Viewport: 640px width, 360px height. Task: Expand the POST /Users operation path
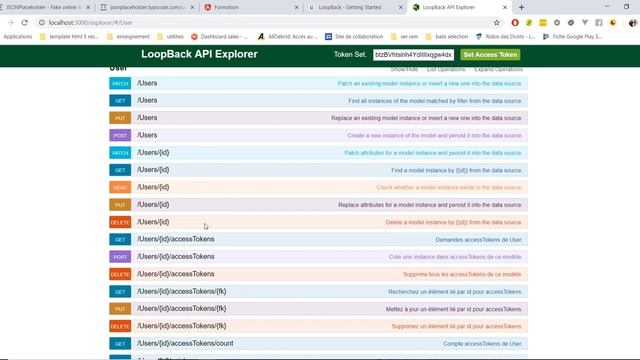point(147,135)
